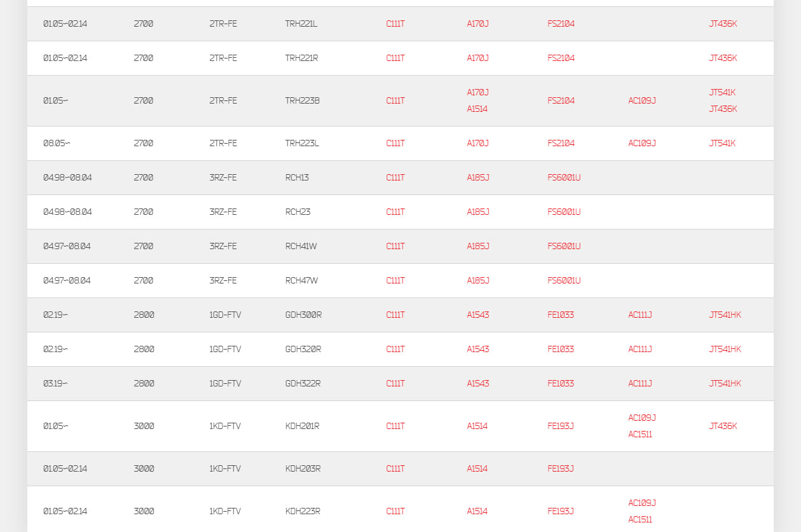The width and height of the screenshot is (801, 532).
Task: Open A185J link in RCH23 row
Action: click(x=478, y=212)
